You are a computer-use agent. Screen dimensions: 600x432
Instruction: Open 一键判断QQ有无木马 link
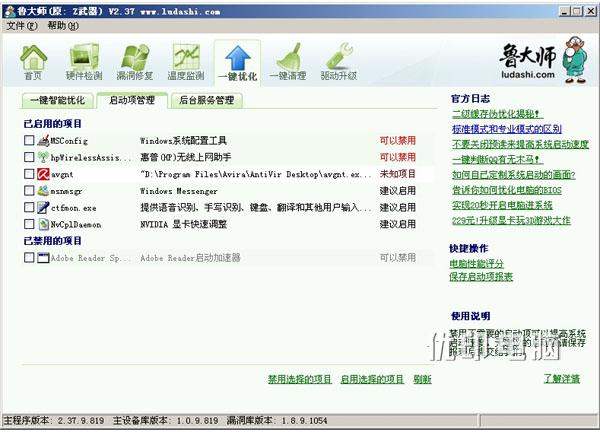(x=497, y=159)
